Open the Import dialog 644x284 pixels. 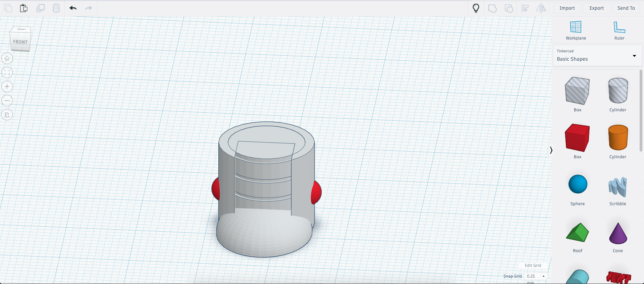tap(567, 8)
